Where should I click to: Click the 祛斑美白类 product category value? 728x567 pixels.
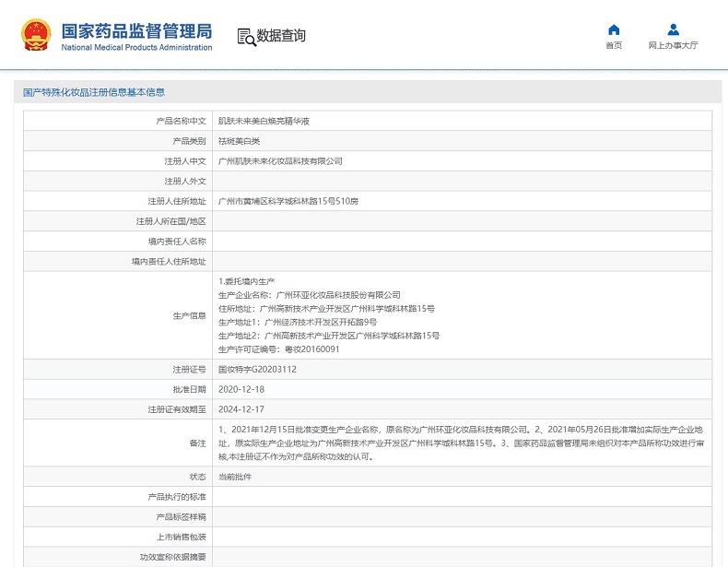pyautogui.click(x=240, y=141)
